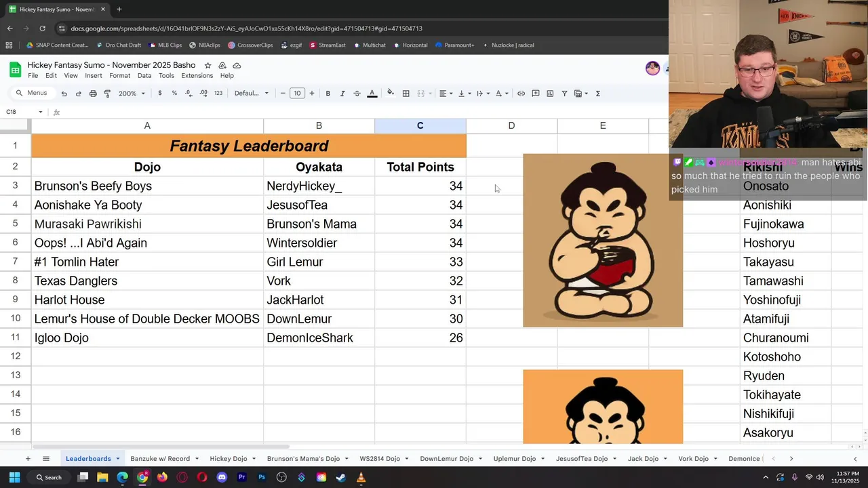This screenshot has height=488, width=868.
Task: Open the Insert menu
Action: point(94,76)
